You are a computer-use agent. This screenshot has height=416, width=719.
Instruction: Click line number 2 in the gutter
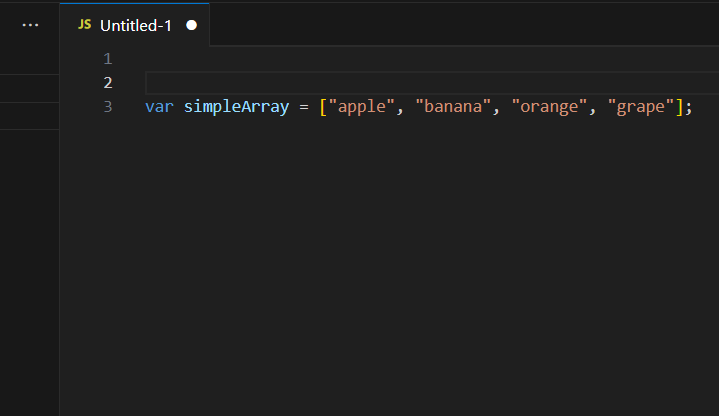(108, 83)
